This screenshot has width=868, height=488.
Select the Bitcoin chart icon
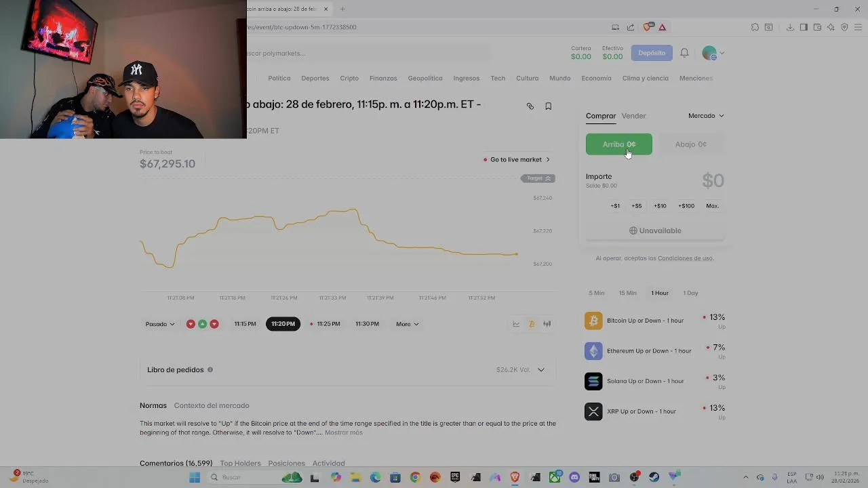532,324
